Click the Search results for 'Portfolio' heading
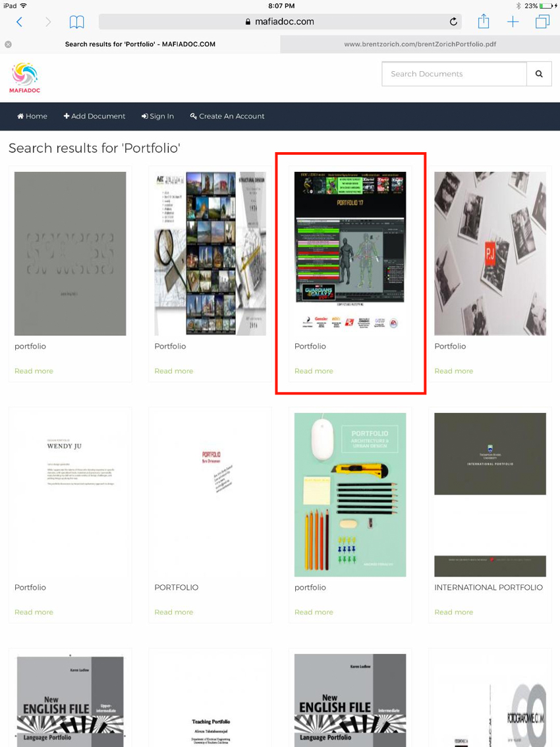 94,148
